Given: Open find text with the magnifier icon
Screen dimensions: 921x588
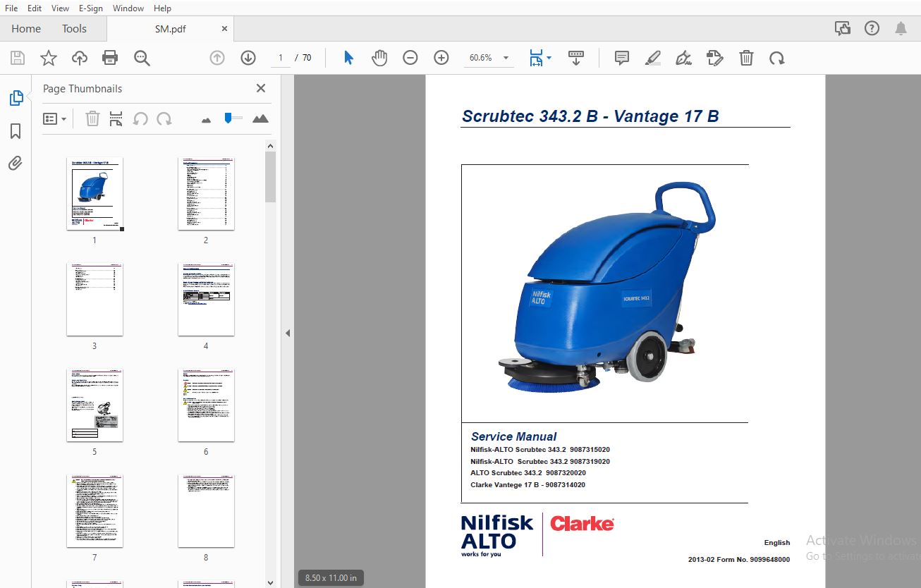Looking at the screenshot, I should (x=142, y=58).
